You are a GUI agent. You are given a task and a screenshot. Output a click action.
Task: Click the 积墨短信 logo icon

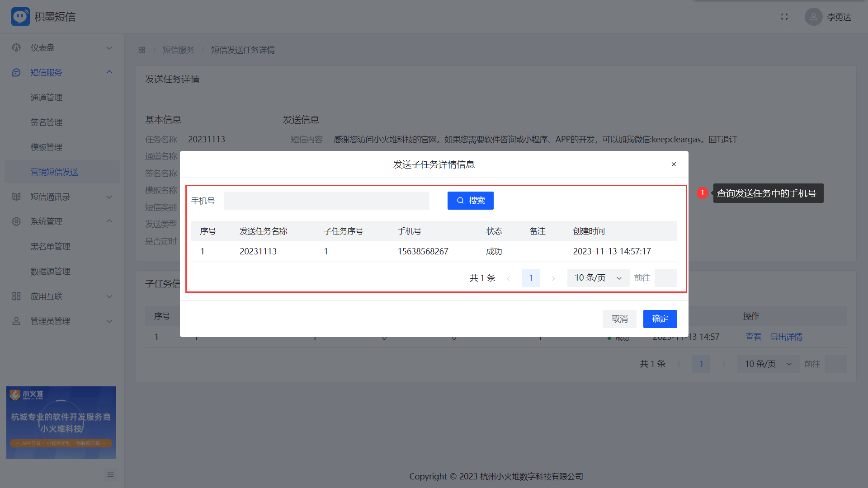(20, 17)
